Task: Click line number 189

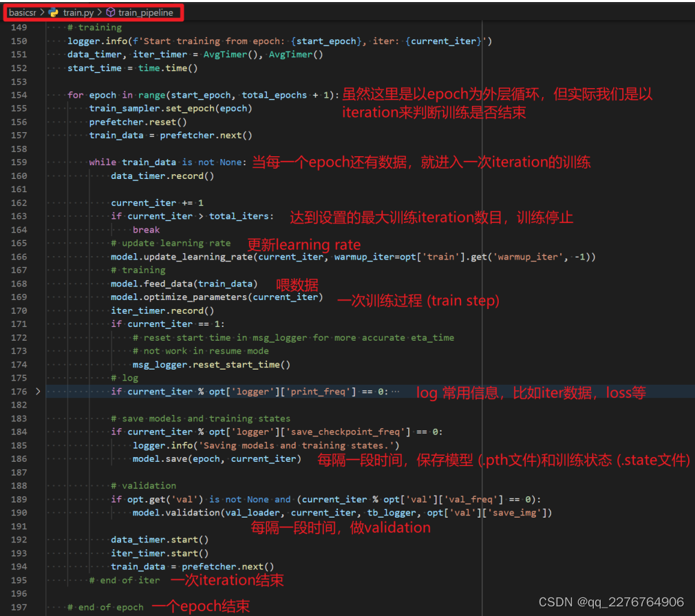Action: tap(19, 500)
